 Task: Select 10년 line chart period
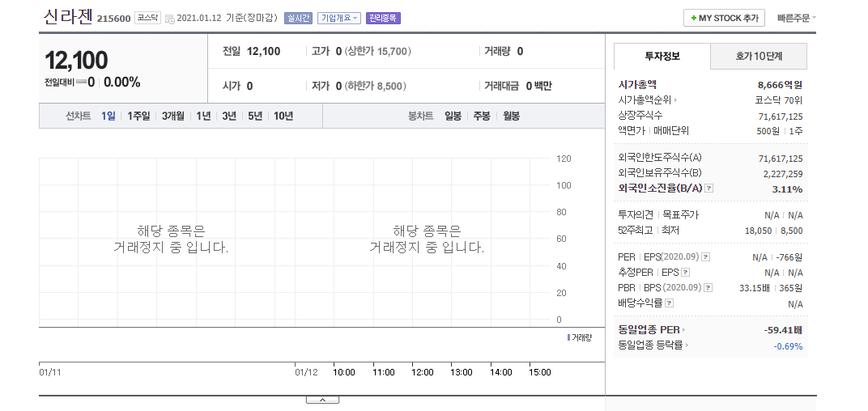point(283,117)
